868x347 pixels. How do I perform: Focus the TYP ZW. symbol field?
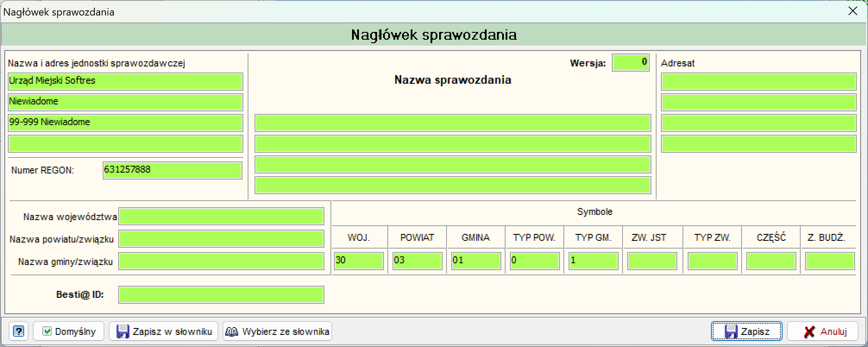pyautogui.click(x=712, y=261)
